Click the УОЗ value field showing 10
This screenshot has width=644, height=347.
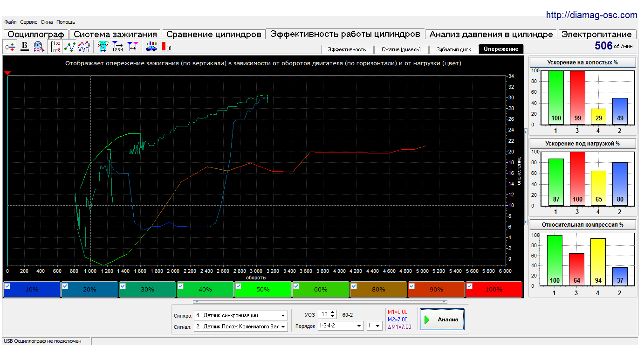tap(324, 315)
